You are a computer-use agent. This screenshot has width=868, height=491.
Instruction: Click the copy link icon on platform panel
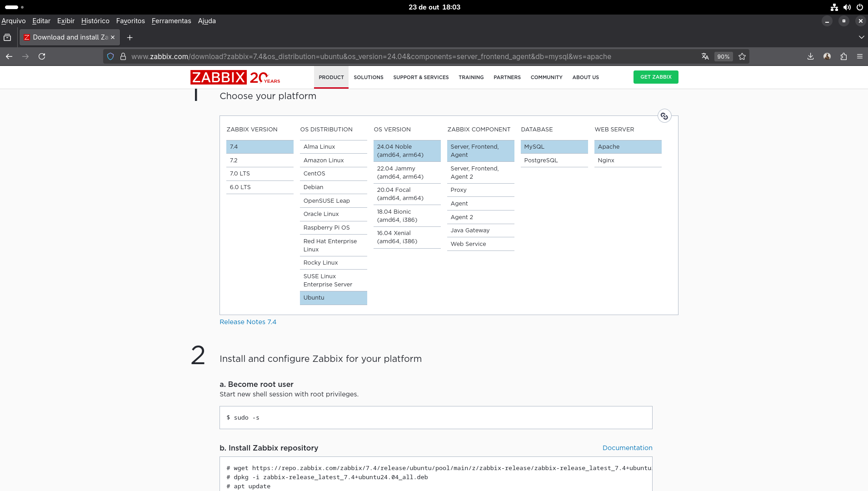[x=664, y=116]
